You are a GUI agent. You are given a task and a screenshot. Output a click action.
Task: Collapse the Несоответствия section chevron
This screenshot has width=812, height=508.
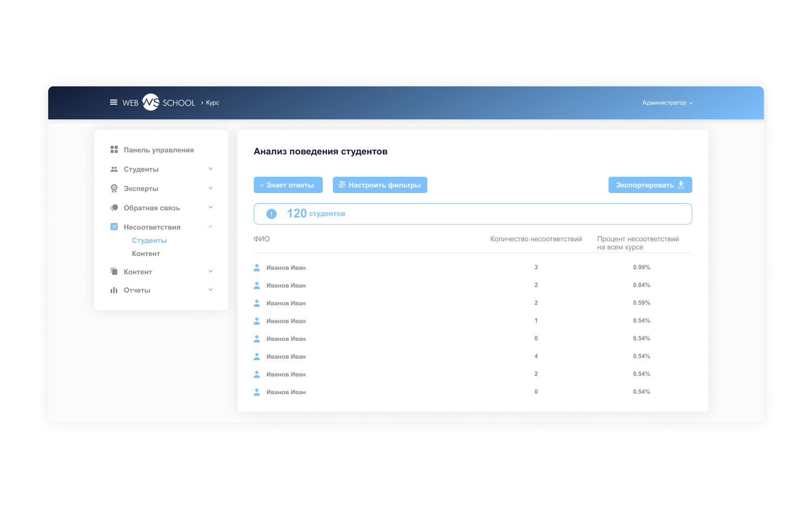(x=211, y=227)
